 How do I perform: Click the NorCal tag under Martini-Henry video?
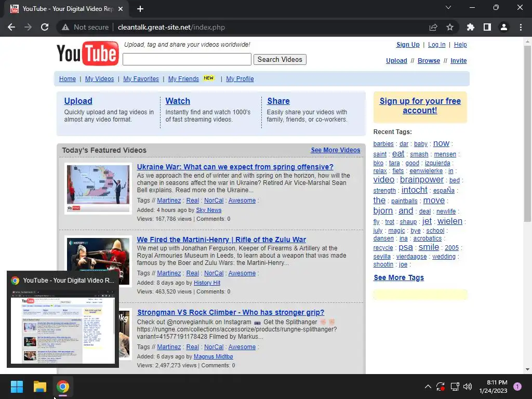(x=214, y=273)
